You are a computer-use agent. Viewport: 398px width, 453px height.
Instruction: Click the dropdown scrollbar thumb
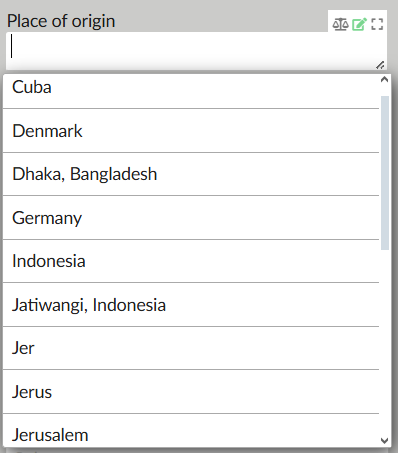(x=385, y=173)
